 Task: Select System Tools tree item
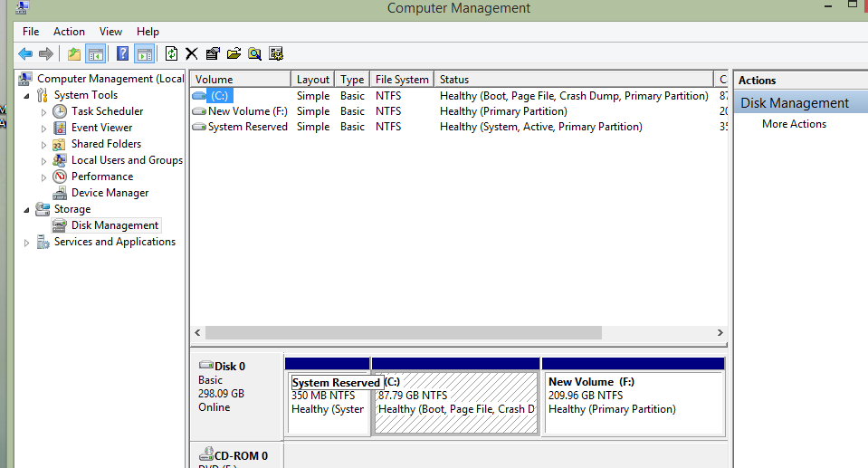point(86,95)
